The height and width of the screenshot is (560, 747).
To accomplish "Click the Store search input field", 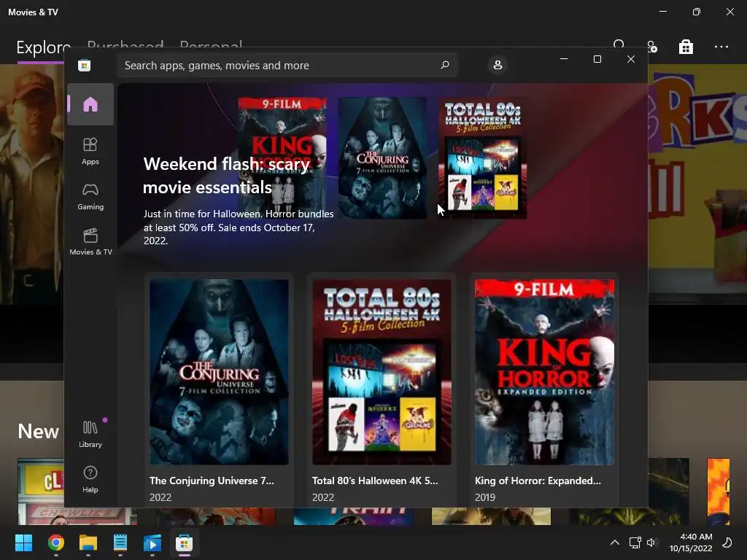I will (287, 65).
